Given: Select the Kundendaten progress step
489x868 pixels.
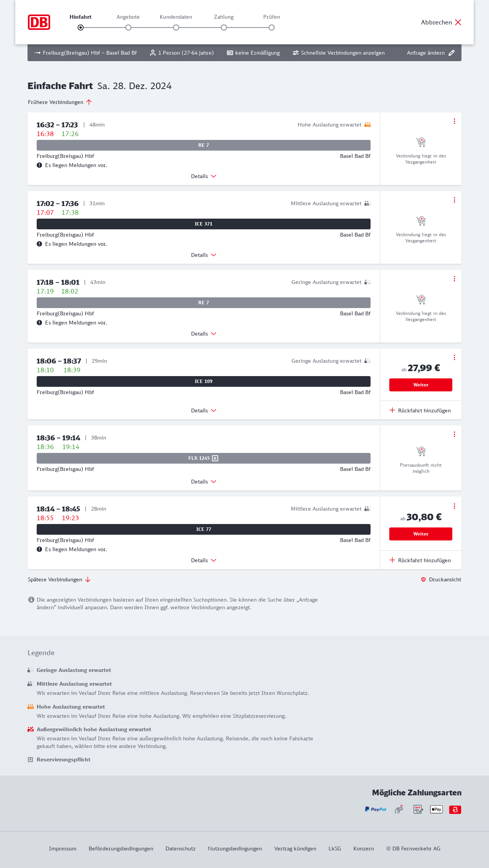Looking at the screenshot, I should [x=176, y=27].
